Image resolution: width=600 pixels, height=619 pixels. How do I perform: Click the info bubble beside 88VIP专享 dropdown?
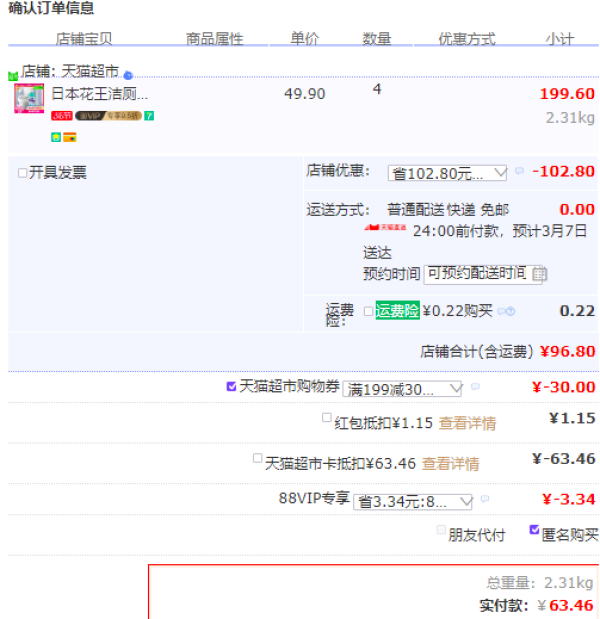pyautogui.click(x=485, y=499)
